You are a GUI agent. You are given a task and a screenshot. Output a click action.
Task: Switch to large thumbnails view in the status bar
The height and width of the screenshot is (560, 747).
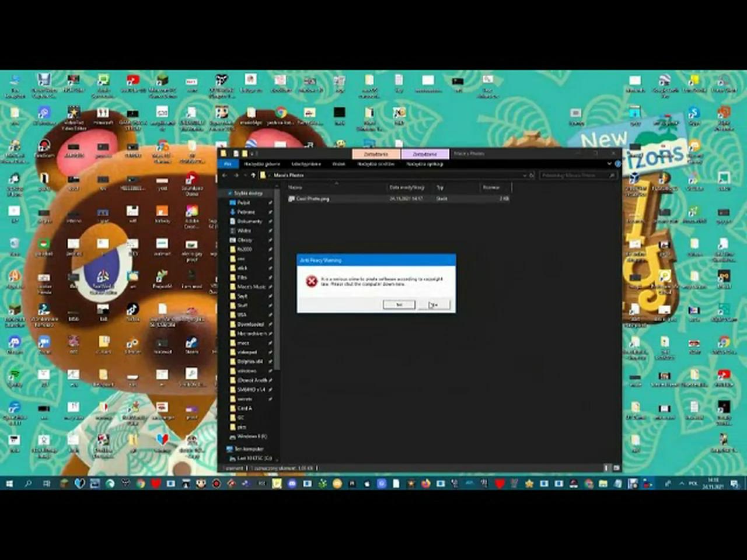point(616,468)
